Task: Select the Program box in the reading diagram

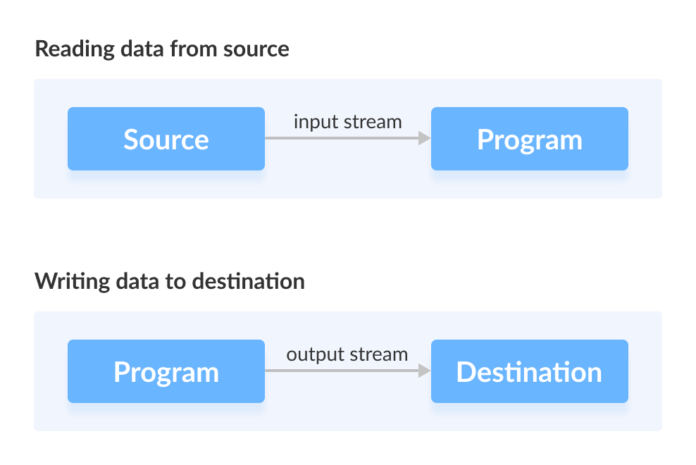Action: 530,138
